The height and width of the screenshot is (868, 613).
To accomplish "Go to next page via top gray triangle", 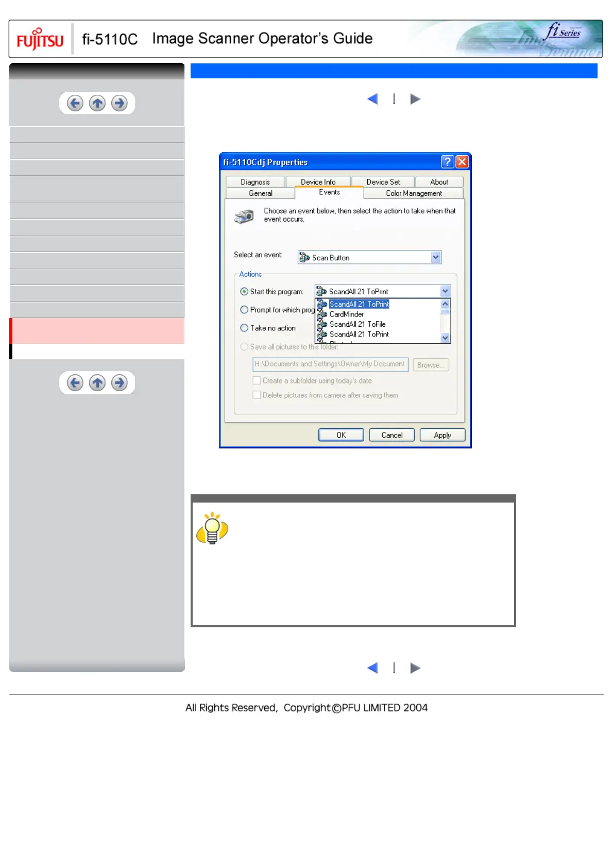I will (415, 99).
